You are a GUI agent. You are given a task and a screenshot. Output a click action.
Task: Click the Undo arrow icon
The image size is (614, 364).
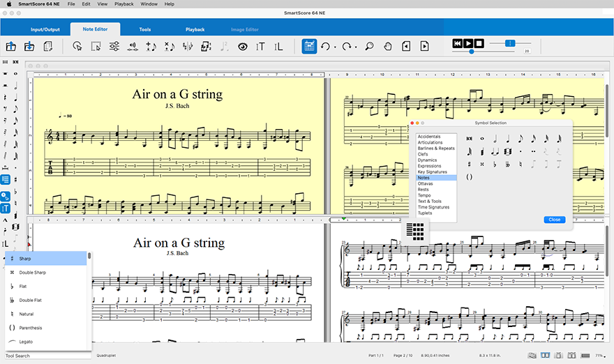tap(325, 47)
